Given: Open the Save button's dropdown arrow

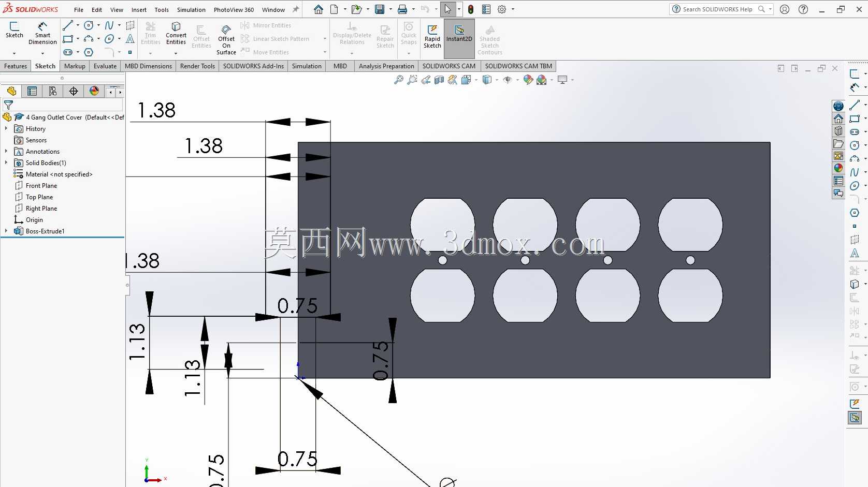Looking at the screenshot, I should click(390, 9).
